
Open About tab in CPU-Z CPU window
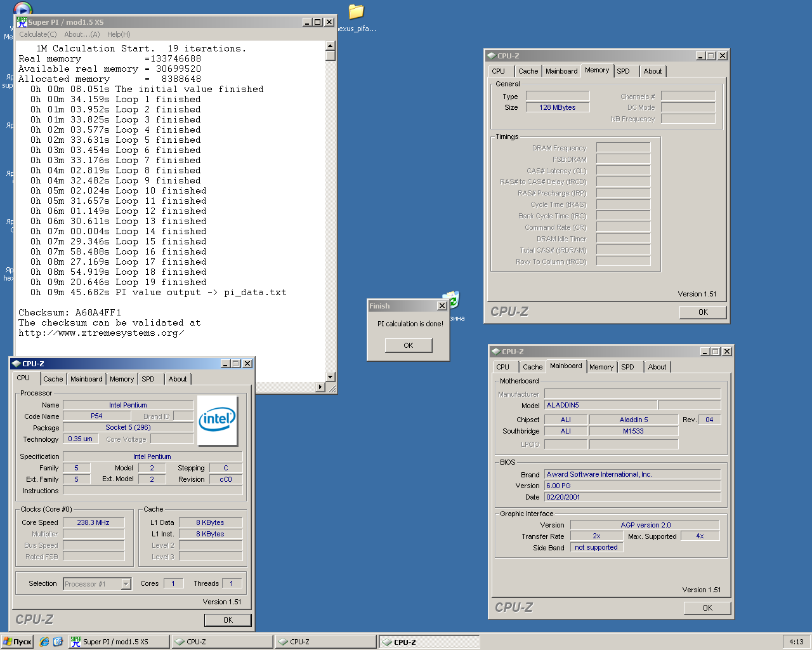pyautogui.click(x=178, y=379)
